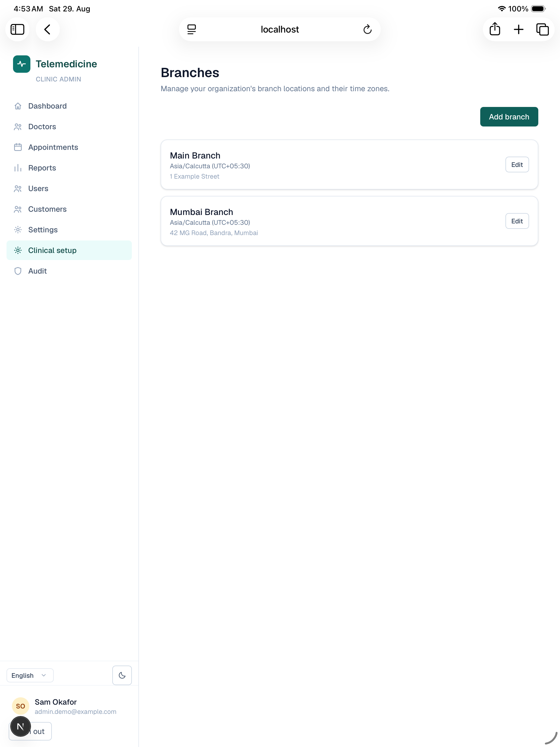Click the Appointments calendar icon
This screenshot has width=560, height=747.
point(18,147)
